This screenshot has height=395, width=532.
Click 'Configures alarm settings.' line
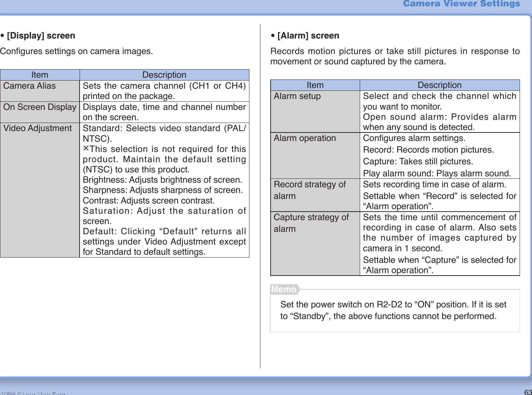click(414, 138)
